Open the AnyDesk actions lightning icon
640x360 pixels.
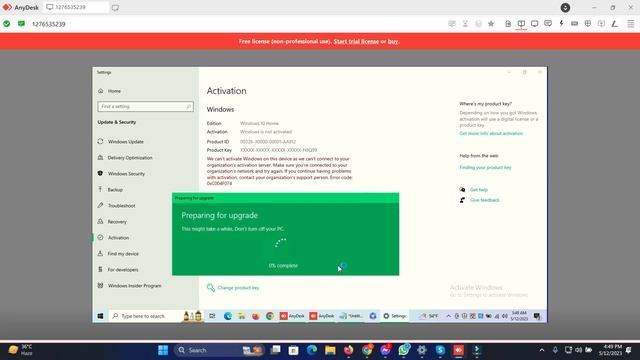coord(562,24)
